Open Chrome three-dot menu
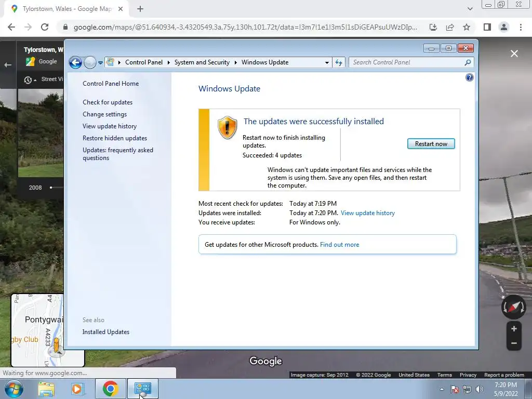Image resolution: width=532 pixels, height=399 pixels. pyautogui.click(x=521, y=27)
